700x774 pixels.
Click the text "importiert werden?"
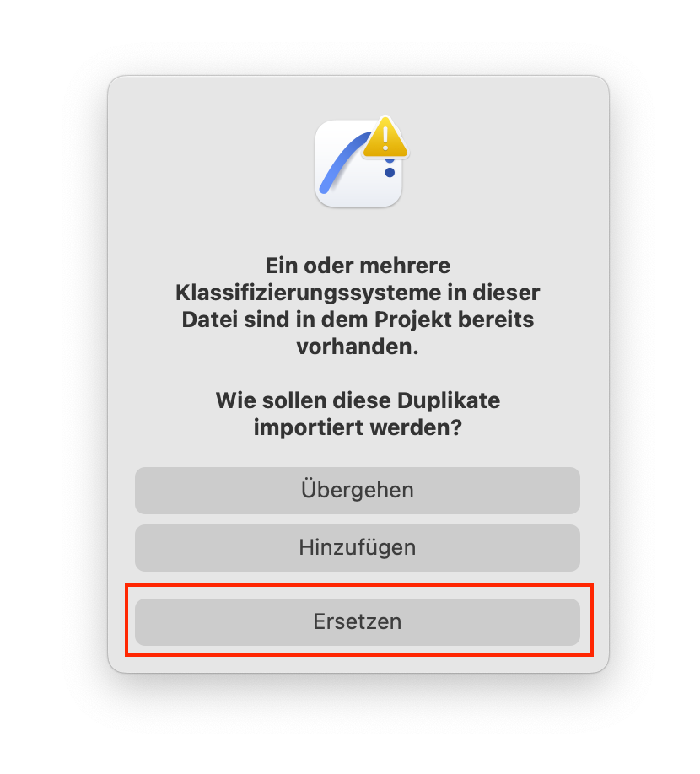(358, 427)
